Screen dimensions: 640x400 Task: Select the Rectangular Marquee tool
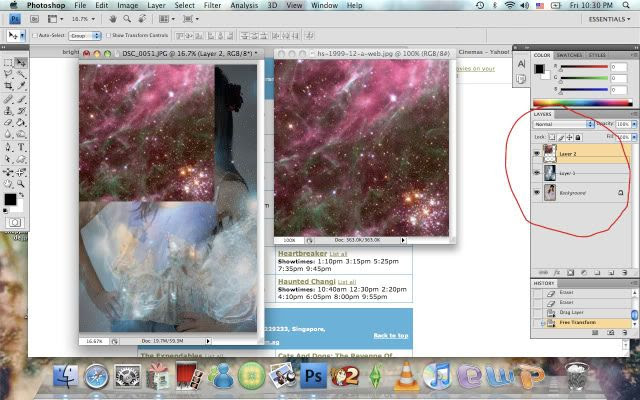point(8,62)
